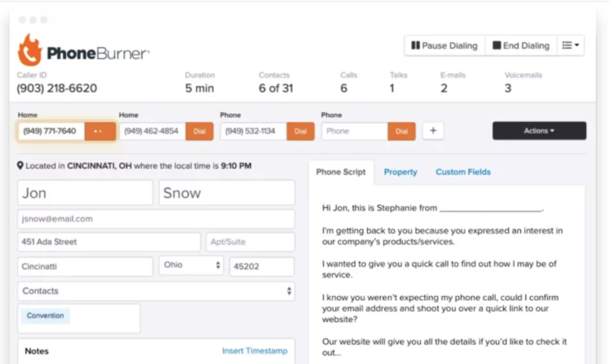
Task: Switch to the Custom Fields tab
Action: pyautogui.click(x=463, y=172)
